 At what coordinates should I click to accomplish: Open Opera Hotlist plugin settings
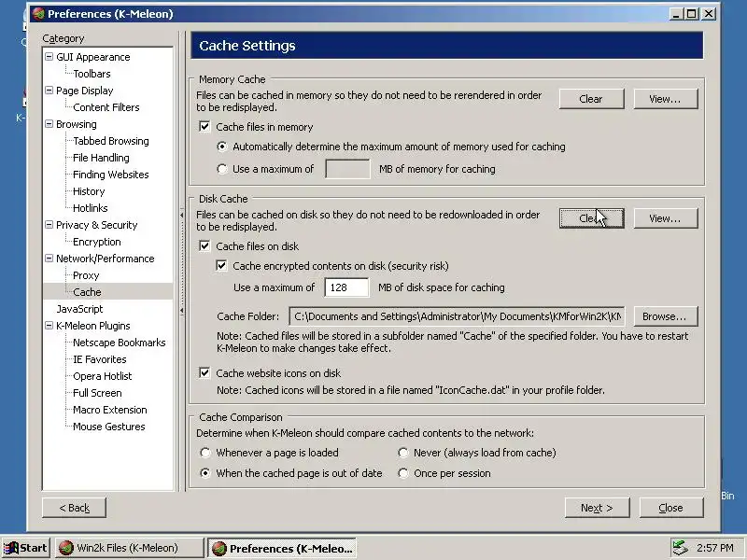tap(102, 376)
